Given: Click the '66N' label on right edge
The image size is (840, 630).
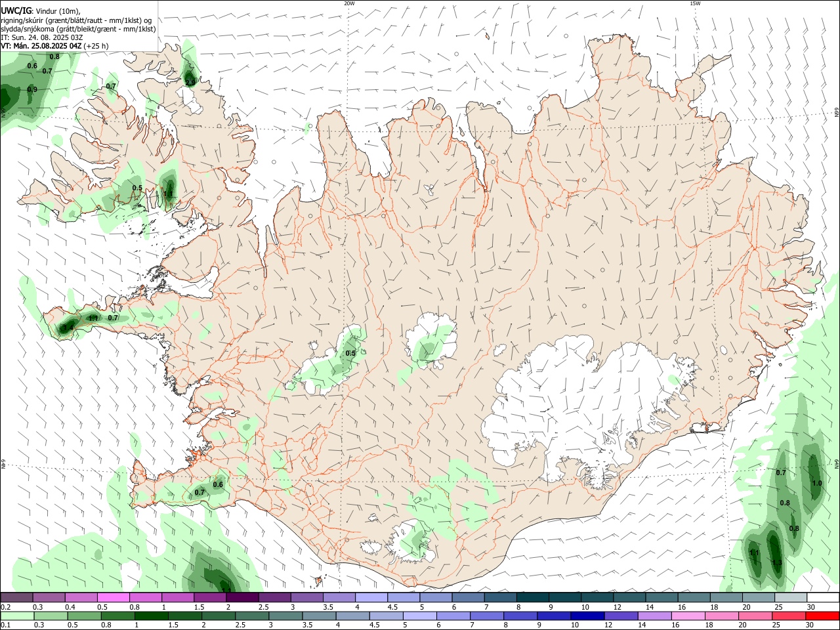Looking at the screenshot, I should (x=837, y=113).
